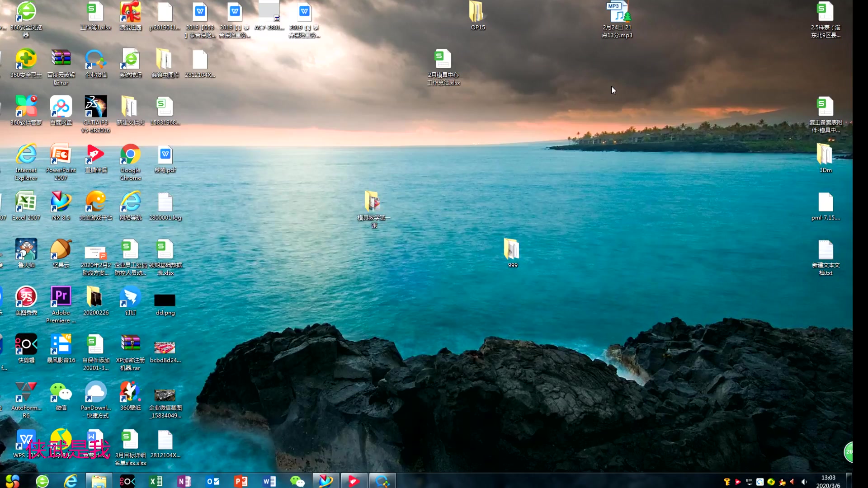This screenshot has width=868, height=488.
Task: Open the 坚果云 shortcut
Action: (61, 253)
